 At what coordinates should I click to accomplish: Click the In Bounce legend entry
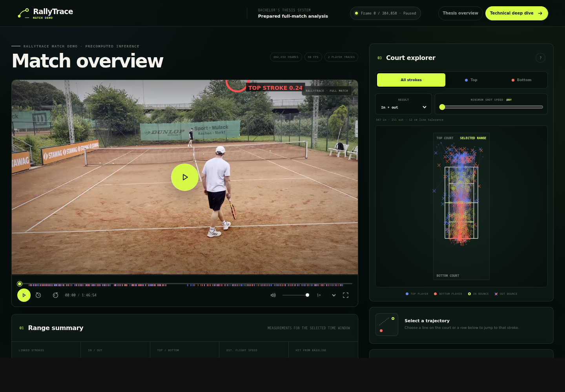[478, 294]
